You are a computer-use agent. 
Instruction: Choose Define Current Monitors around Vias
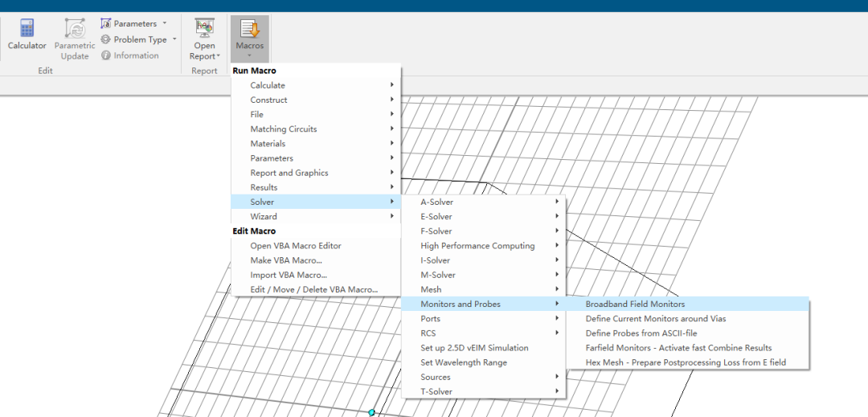[x=655, y=318]
